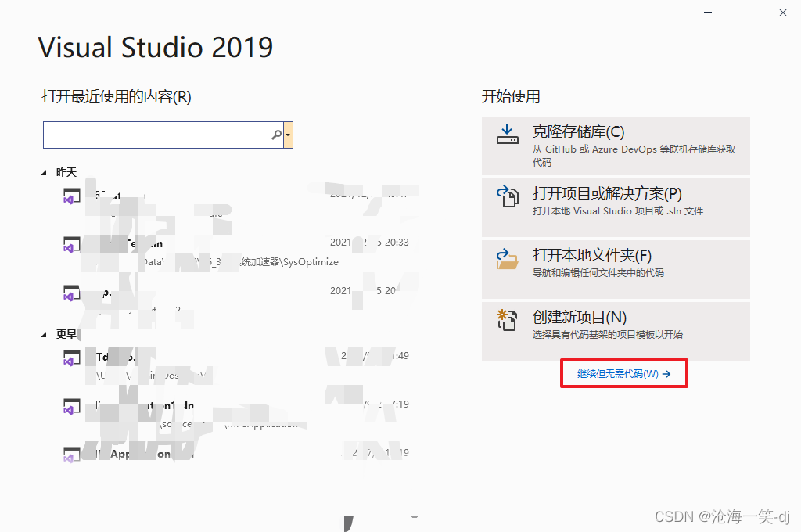Open 打开项目或解决方案(P) card
Viewport: 801px width, 532px height.
click(616, 207)
